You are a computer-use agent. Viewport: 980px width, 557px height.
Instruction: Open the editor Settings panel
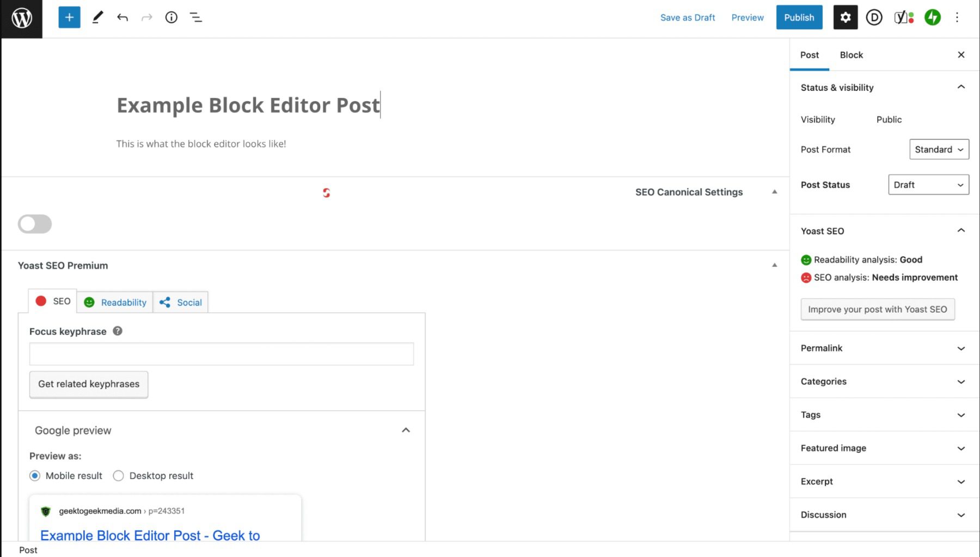tap(845, 17)
